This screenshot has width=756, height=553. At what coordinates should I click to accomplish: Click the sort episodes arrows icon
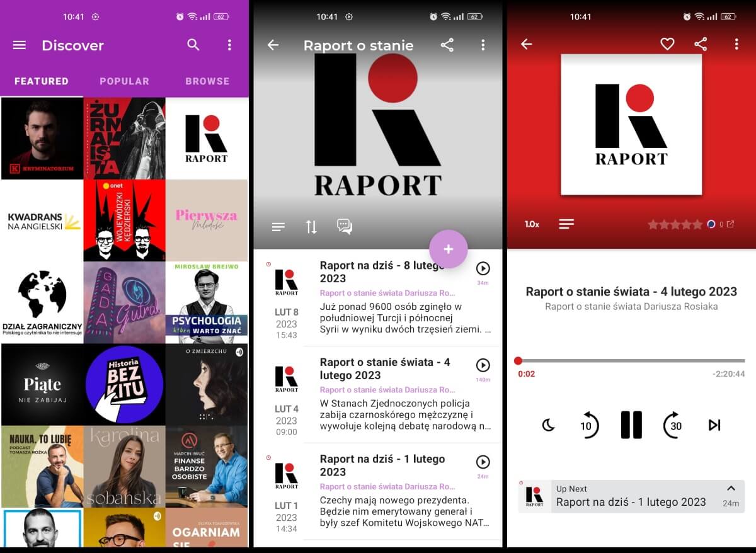coord(311,227)
